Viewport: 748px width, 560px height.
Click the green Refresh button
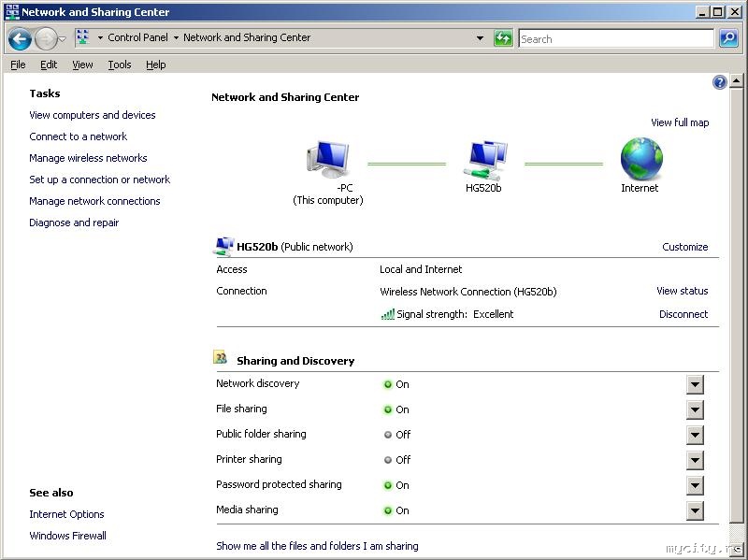coord(503,37)
